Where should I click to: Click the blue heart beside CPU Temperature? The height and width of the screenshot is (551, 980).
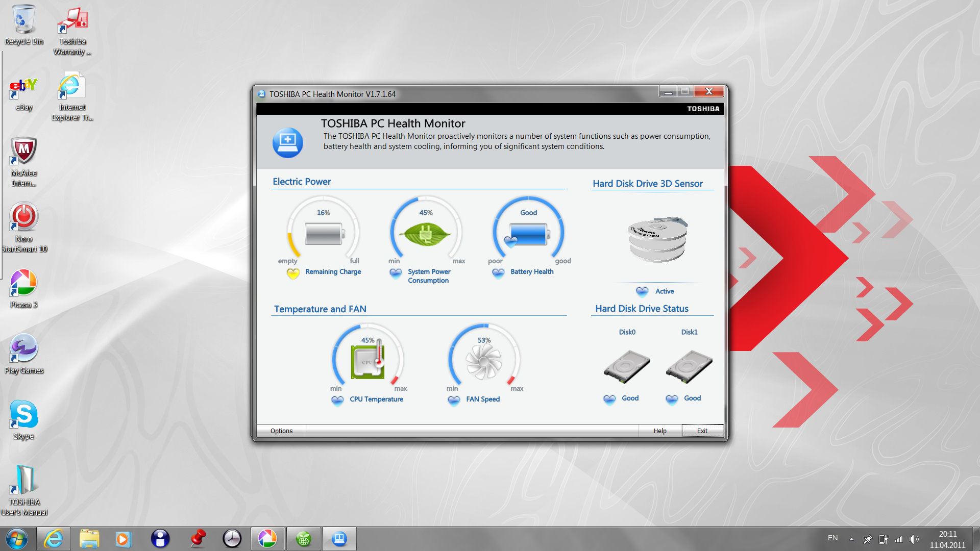[x=337, y=401]
